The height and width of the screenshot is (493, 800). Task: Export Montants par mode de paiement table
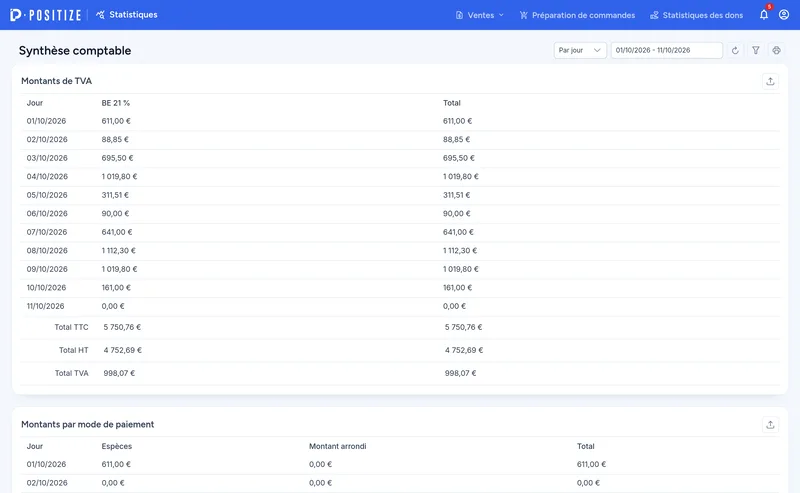pos(770,425)
